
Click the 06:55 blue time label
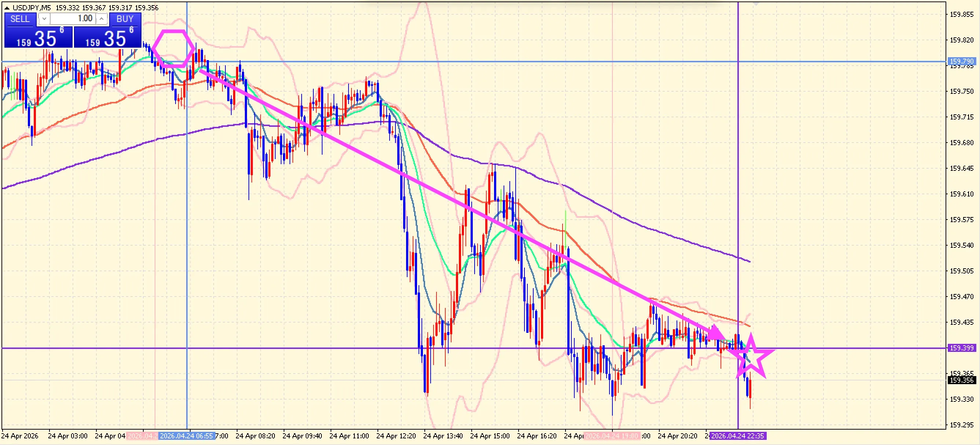187,436
